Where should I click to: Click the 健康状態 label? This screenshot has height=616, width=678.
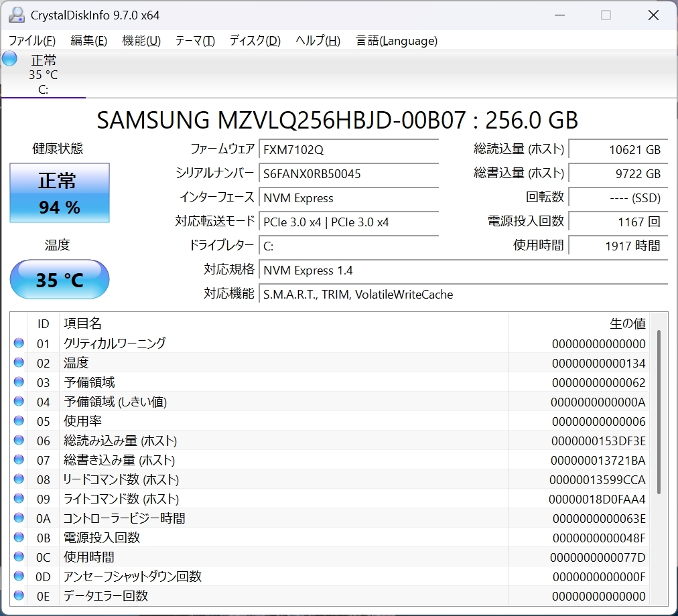58,148
